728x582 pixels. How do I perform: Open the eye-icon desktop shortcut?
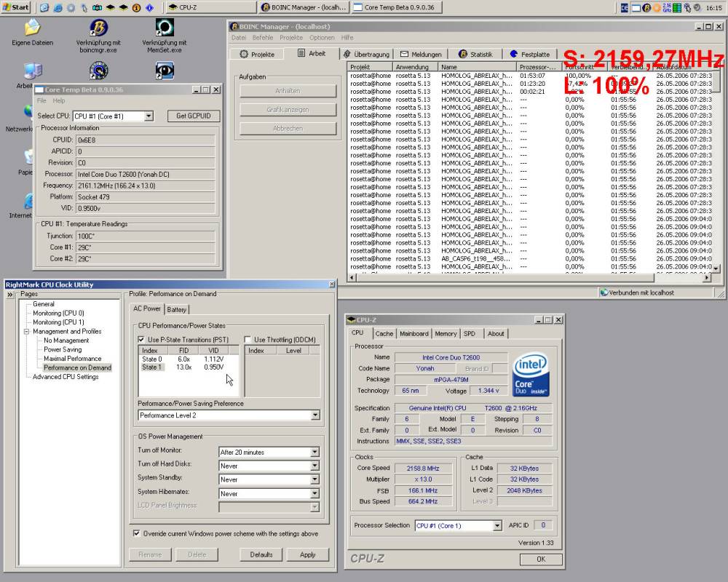point(165,71)
